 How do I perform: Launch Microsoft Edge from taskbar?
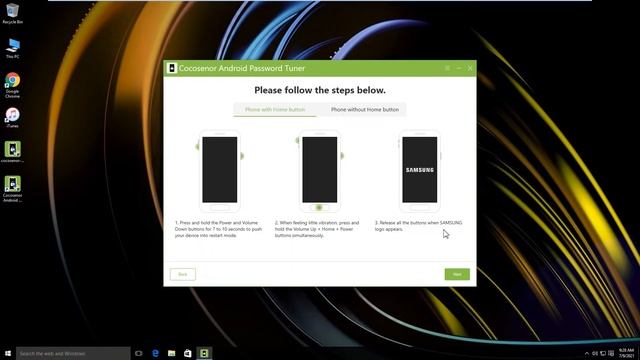[x=156, y=353]
